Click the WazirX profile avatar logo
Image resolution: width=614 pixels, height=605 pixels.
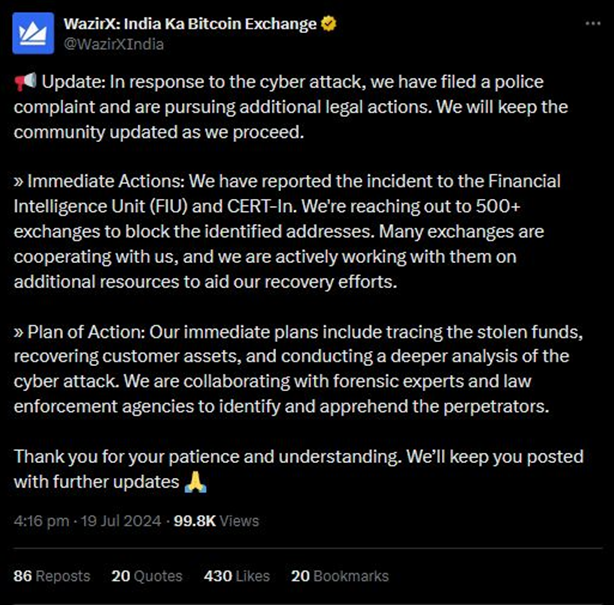pos(35,34)
